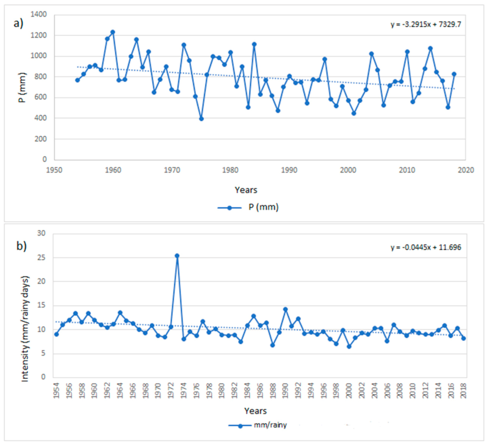
Task: Click the 1973 intensity spike data point
Action: point(177,256)
